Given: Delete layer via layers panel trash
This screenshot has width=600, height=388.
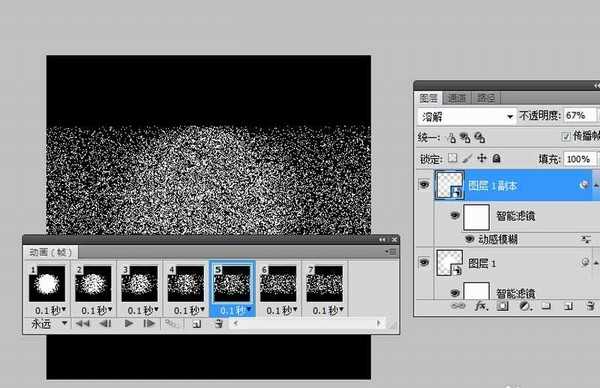Looking at the screenshot, I should 590,306.
